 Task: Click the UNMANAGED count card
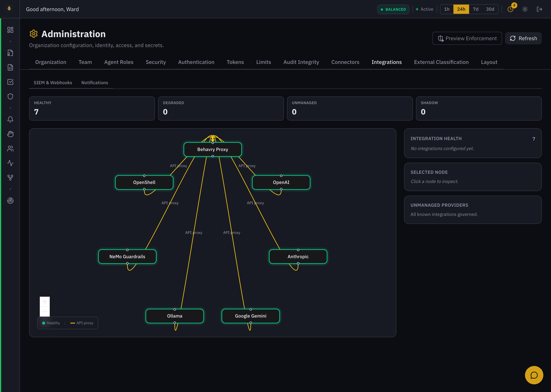click(x=350, y=108)
